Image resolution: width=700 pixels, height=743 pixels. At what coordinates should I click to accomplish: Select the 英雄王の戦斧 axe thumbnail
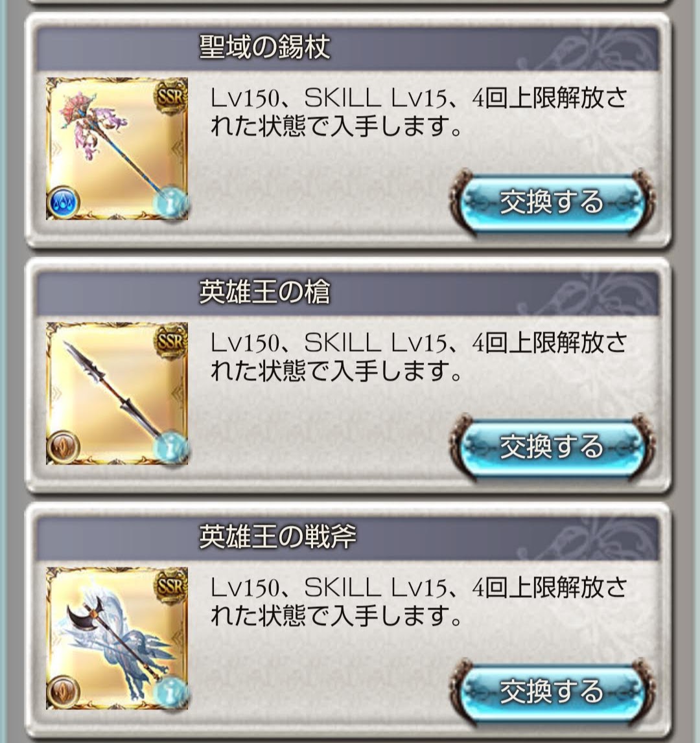coord(117,638)
